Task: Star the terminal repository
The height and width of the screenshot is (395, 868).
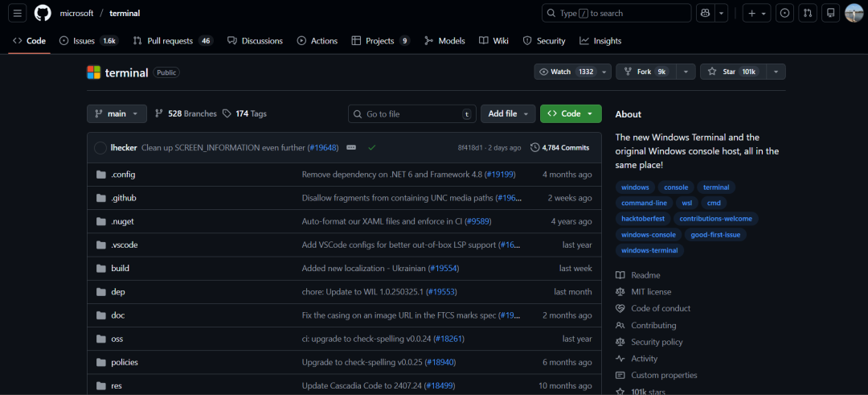Action: [x=734, y=72]
